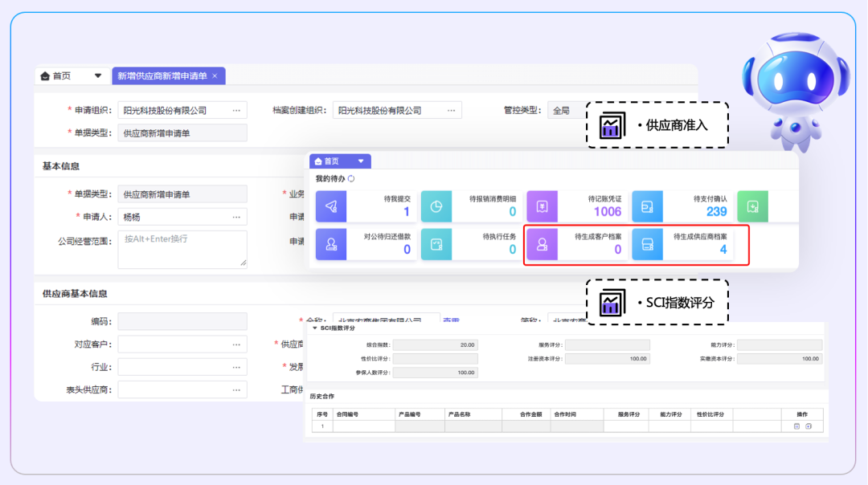
Task: Click the 对公待归还借款 stamp icon
Action: (x=331, y=244)
